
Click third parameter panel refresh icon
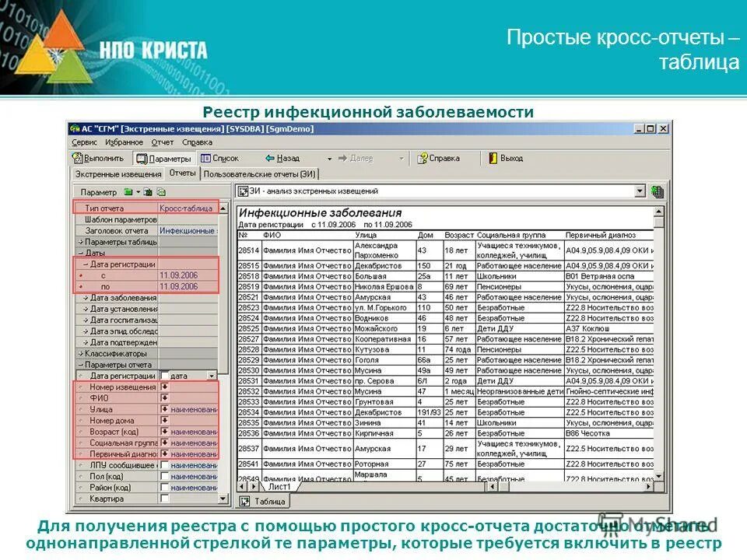[x=162, y=192]
